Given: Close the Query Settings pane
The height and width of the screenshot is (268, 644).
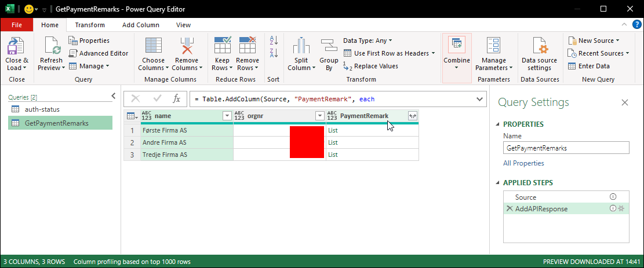Looking at the screenshot, I should click(x=625, y=102).
